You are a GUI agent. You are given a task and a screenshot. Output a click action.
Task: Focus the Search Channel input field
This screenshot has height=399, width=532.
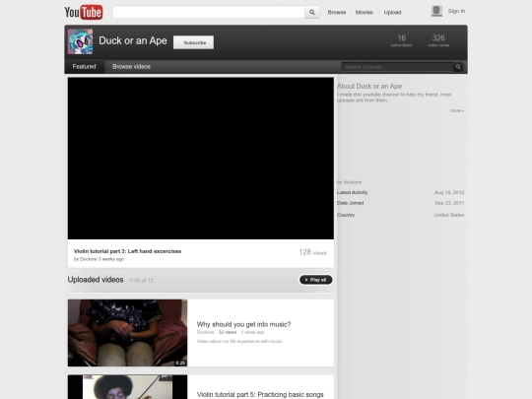tap(397, 67)
